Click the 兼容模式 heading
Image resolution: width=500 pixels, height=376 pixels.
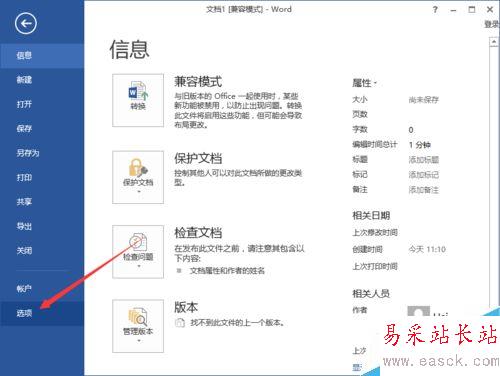tap(198, 82)
